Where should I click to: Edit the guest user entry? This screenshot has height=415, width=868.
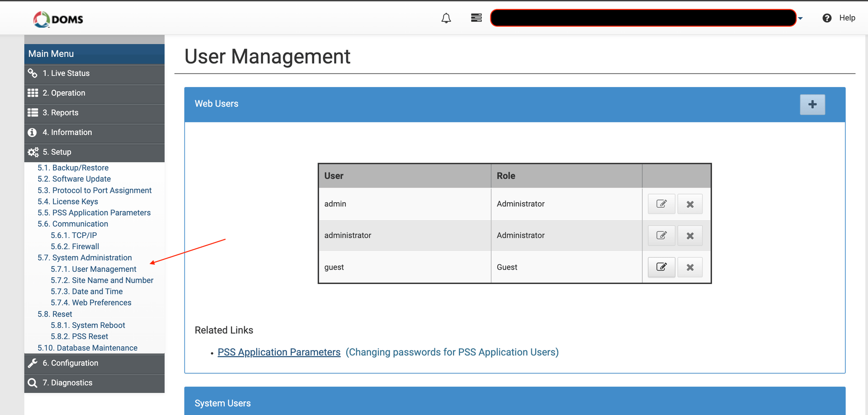coord(661,267)
